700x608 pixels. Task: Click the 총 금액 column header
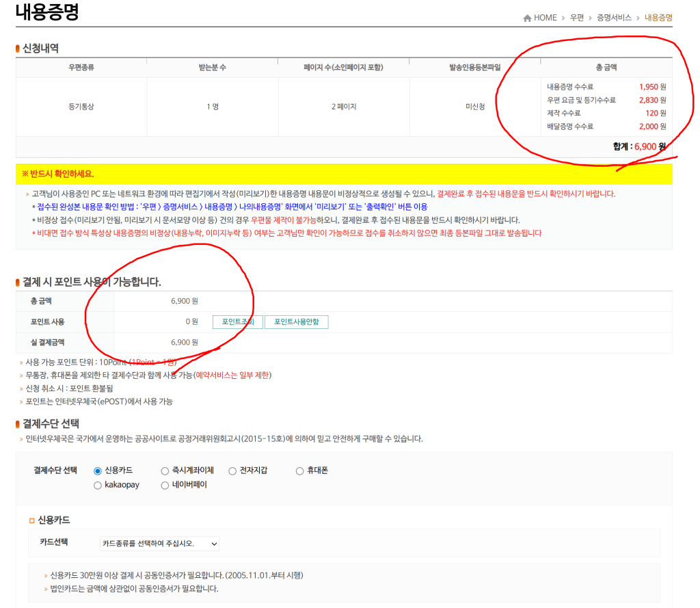click(606, 68)
